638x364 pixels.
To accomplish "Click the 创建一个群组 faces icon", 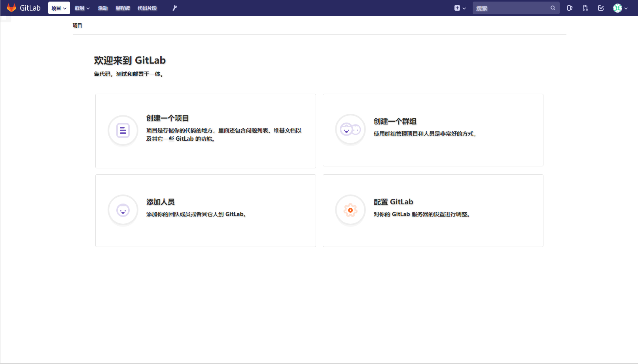I will tap(350, 129).
